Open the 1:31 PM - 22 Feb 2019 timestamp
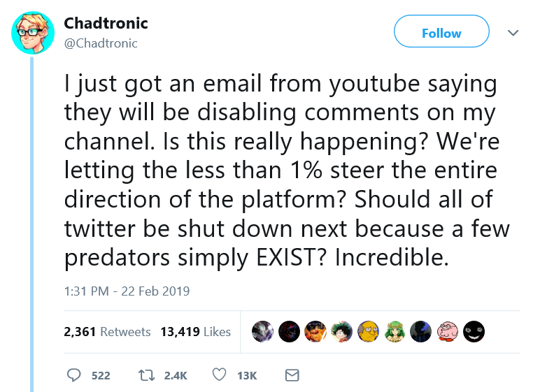This screenshot has height=392, width=554. pyautogui.click(x=127, y=291)
